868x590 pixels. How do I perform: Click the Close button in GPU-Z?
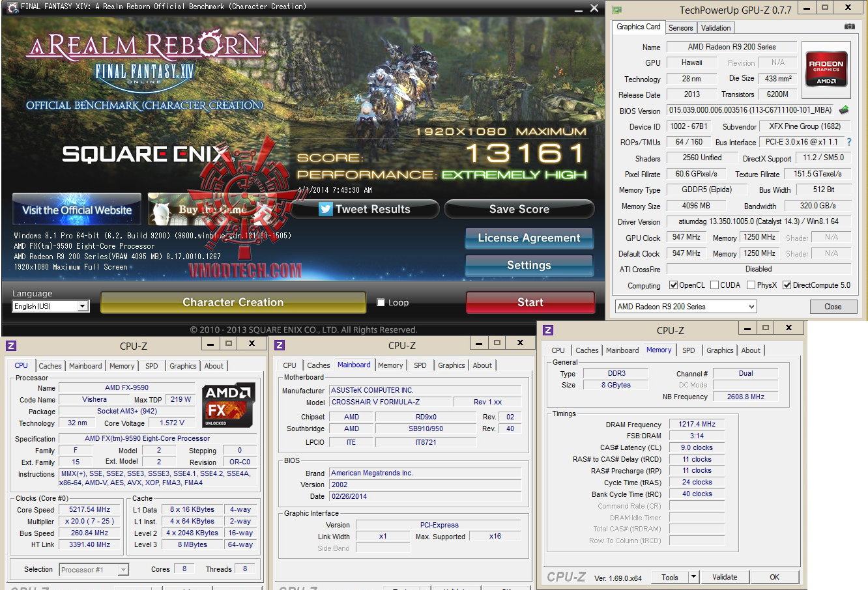(833, 307)
